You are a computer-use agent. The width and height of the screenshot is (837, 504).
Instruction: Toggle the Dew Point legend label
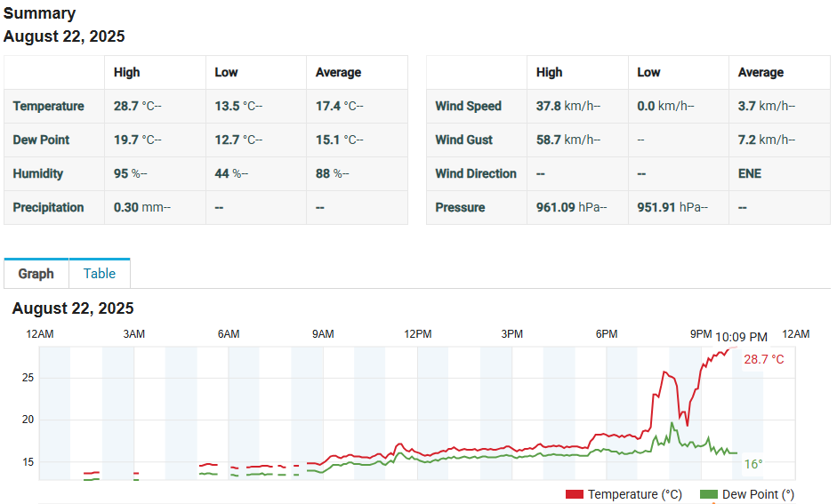[758, 494]
